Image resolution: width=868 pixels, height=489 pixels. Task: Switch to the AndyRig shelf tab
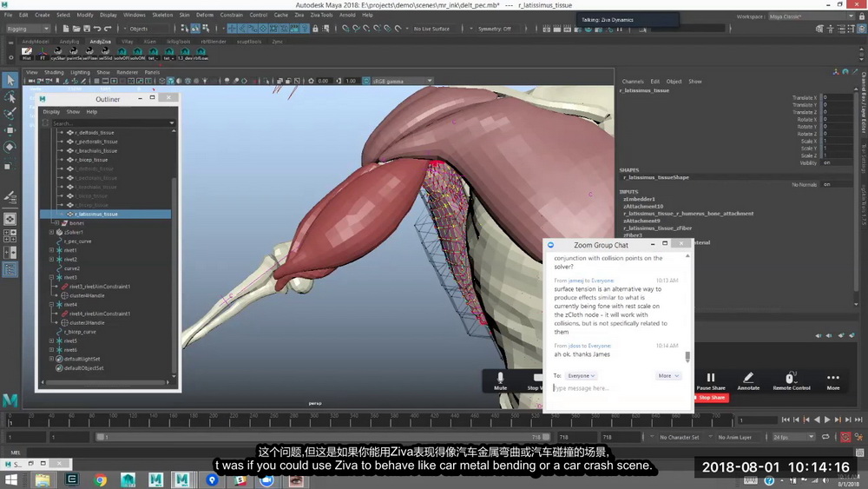pyautogui.click(x=69, y=42)
